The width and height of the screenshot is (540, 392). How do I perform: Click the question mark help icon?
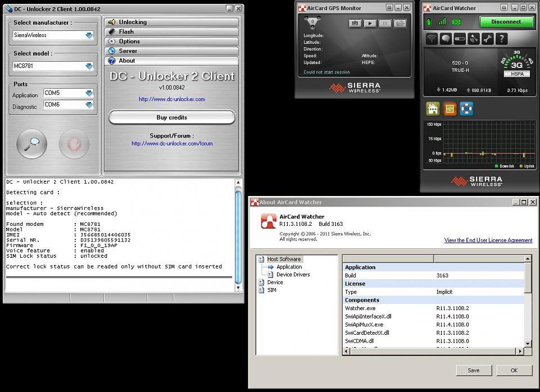click(x=501, y=39)
